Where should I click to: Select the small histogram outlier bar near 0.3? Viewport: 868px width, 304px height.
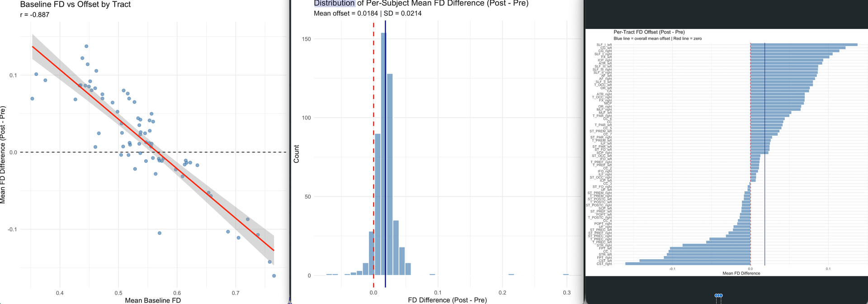[566, 275]
